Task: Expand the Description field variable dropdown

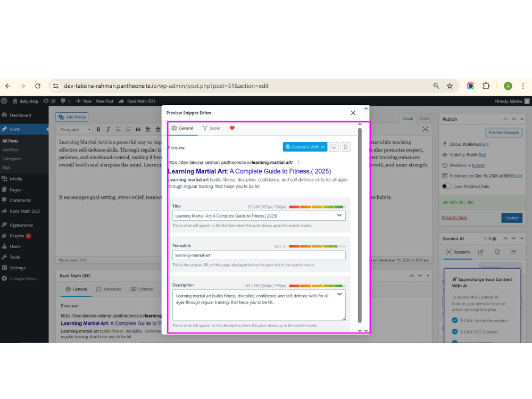Action: point(339,295)
